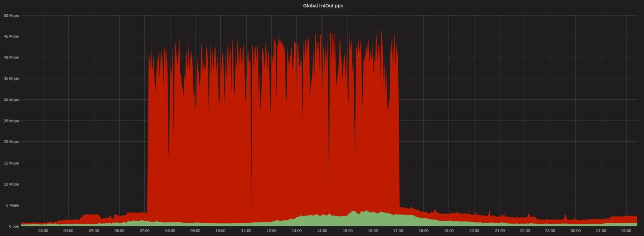Select the 5 Mpps y-axis label
The height and width of the screenshot is (236, 644).
(12, 205)
